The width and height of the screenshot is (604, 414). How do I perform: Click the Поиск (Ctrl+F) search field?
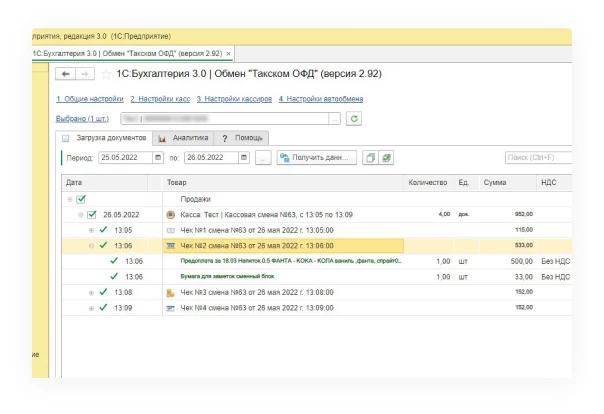pyautogui.click(x=536, y=157)
